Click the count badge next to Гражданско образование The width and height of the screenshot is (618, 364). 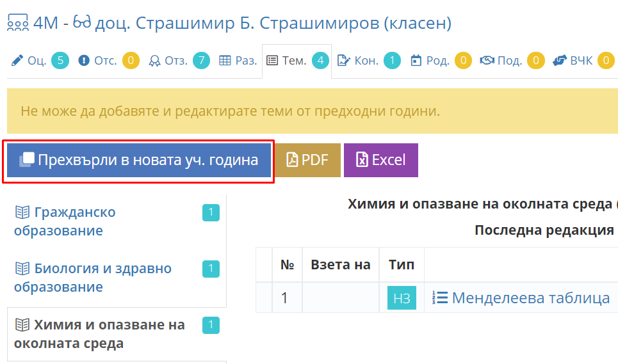[211, 212]
